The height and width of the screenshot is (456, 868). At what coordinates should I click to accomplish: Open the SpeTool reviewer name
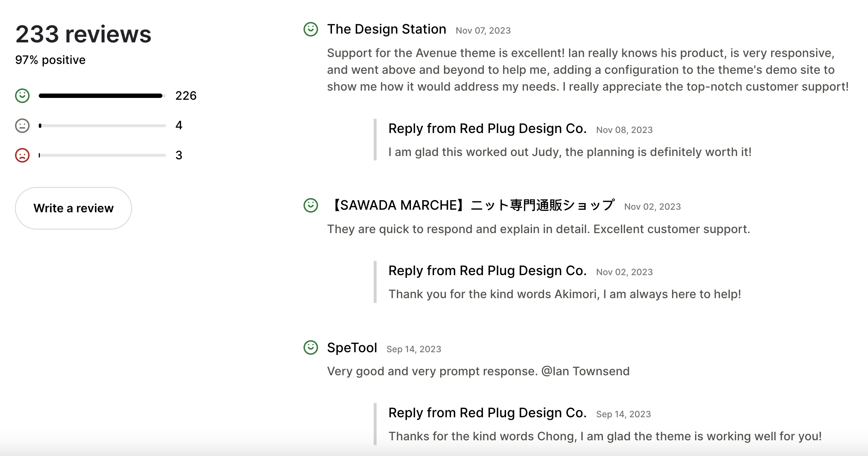(x=352, y=347)
